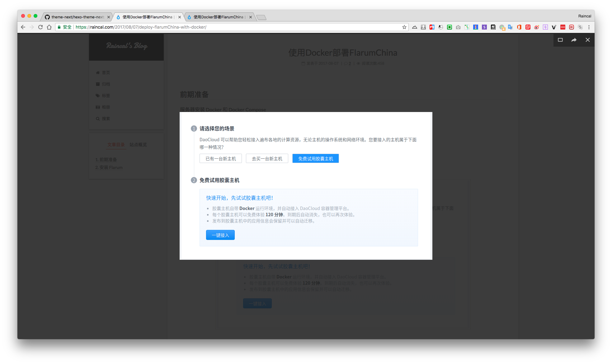The width and height of the screenshot is (612, 364).
Task: Select the 免费试用胶囊主机 option
Action: 315,159
